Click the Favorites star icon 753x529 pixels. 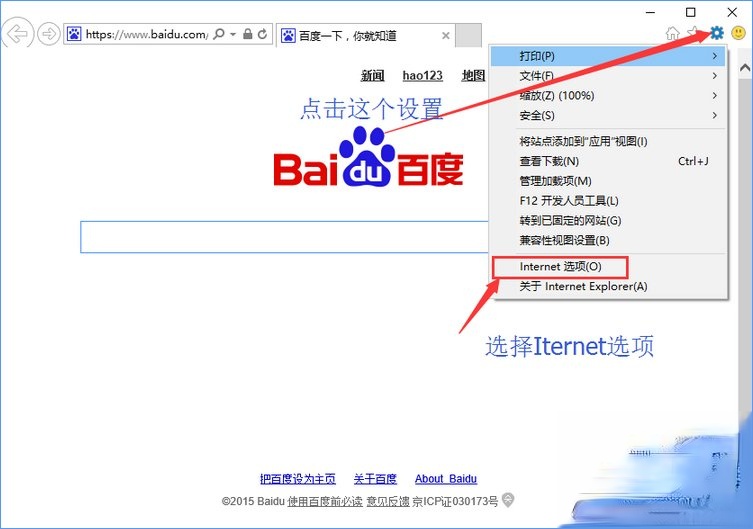pyautogui.click(x=693, y=33)
